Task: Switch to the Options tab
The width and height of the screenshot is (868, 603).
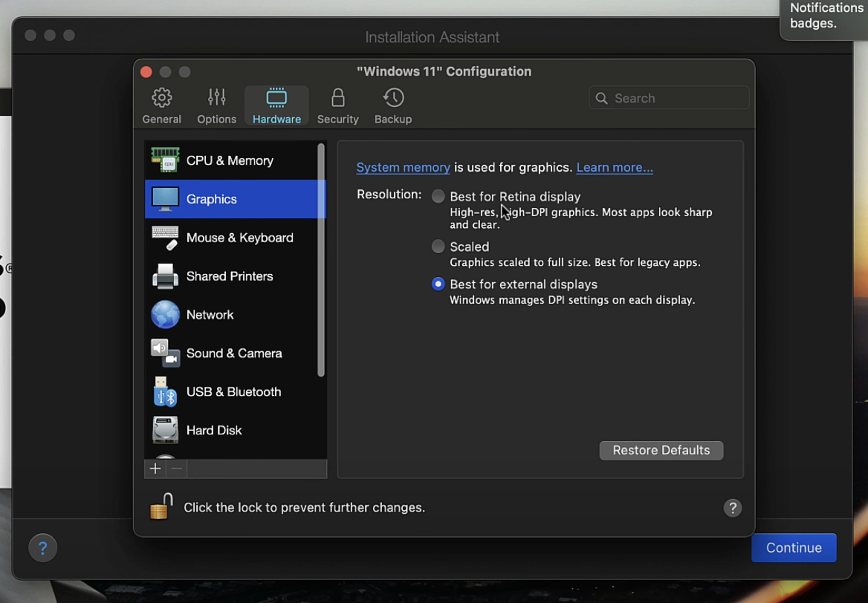Action: [216, 105]
